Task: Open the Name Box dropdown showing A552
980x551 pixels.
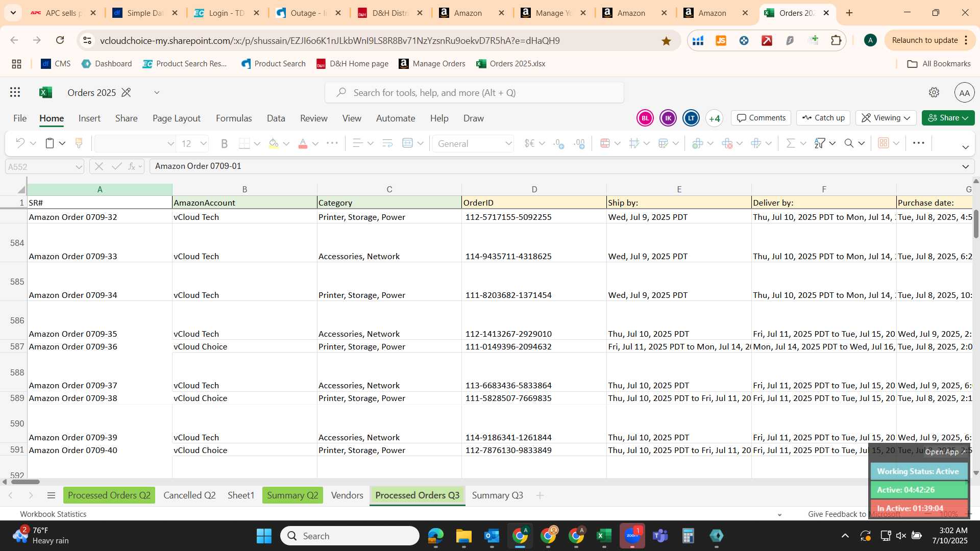Action: pyautogui.click(x=79, y=167)
